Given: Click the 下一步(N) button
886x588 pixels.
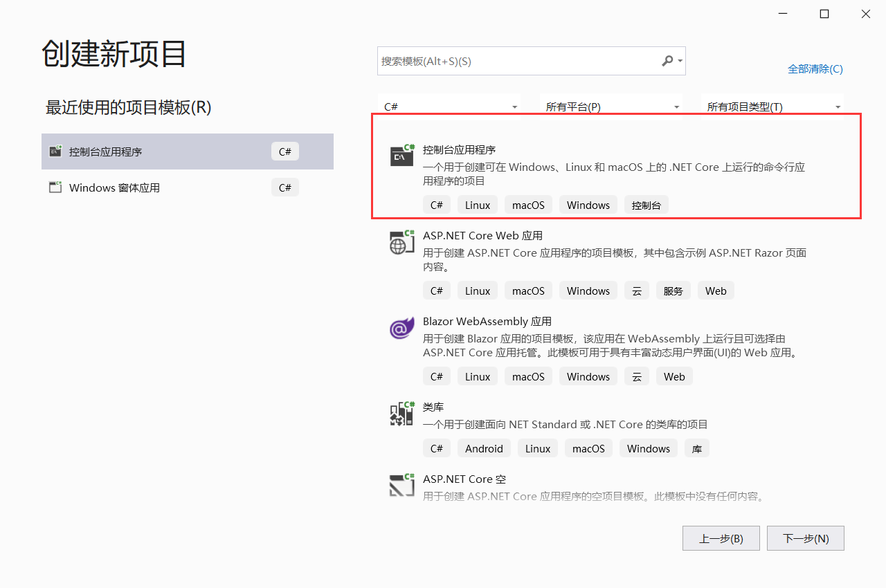Looking at the screenshot, I should [805, 538].
